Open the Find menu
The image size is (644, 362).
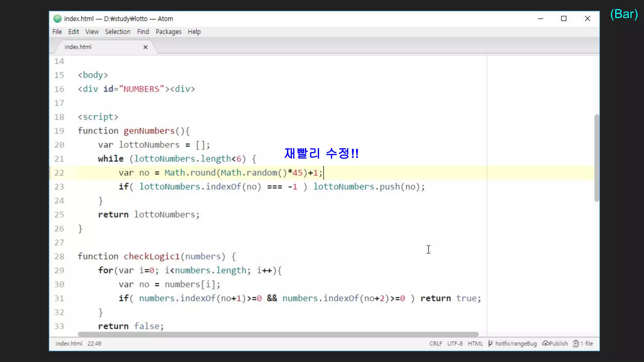point(143,32)
